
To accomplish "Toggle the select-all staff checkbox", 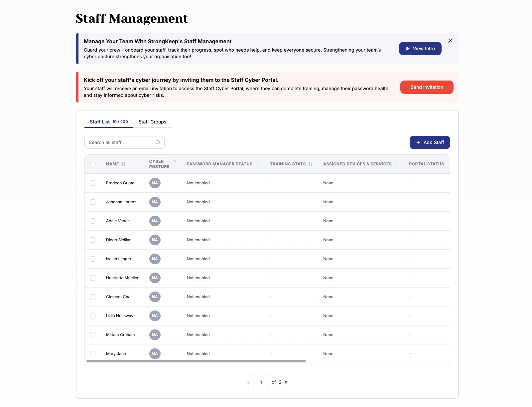I will click(x=93, y=164).
